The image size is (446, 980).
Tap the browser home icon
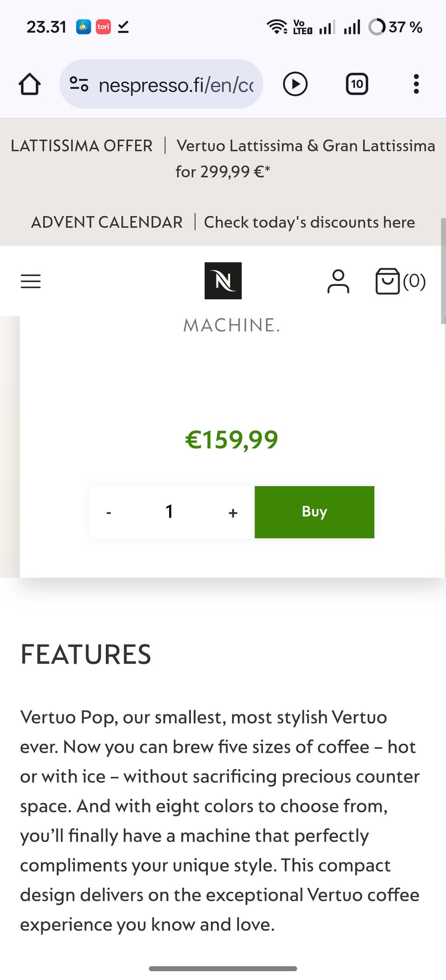click(x=30, y=84)
